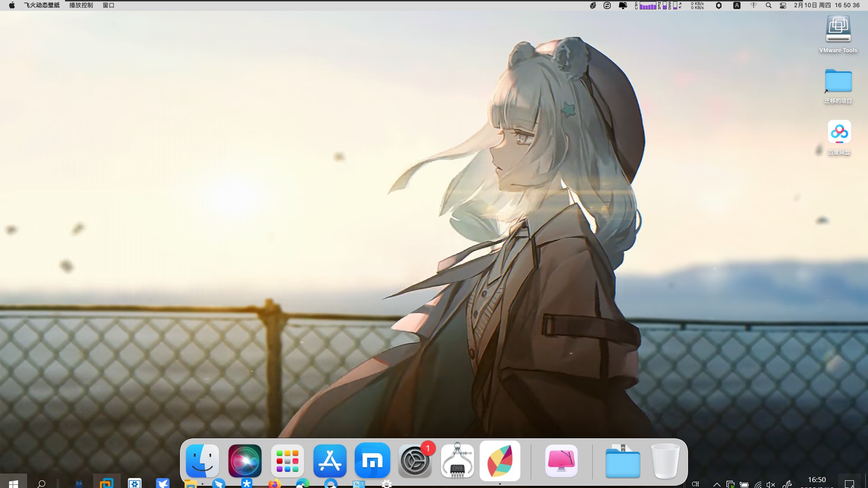
Task: Open the 百度网盘 desktop shortcut
Action: (x=839, y=132)
